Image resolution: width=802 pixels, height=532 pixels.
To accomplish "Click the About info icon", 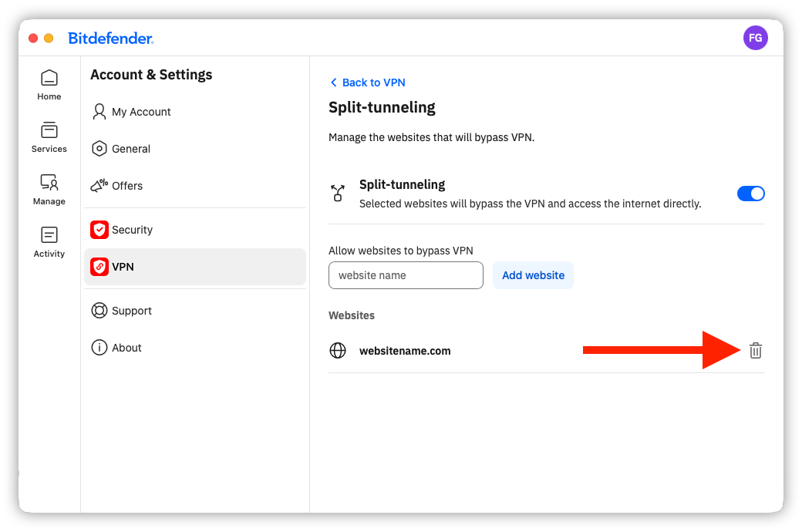I will coord(99,347).
